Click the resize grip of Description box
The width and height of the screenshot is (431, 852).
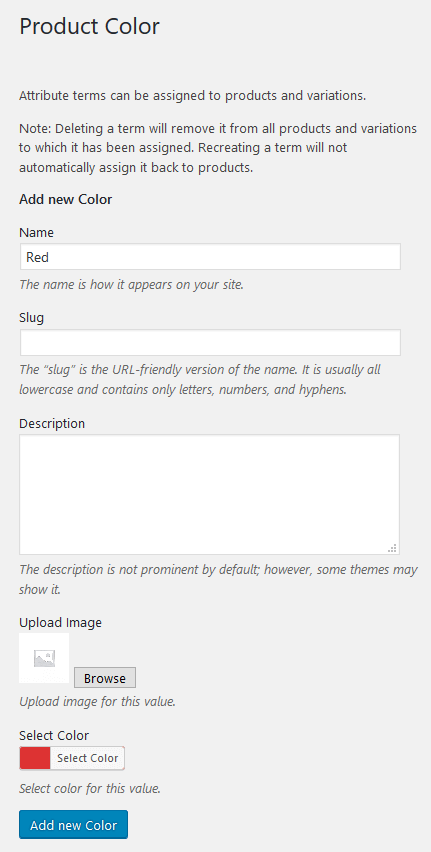point(392,548)
